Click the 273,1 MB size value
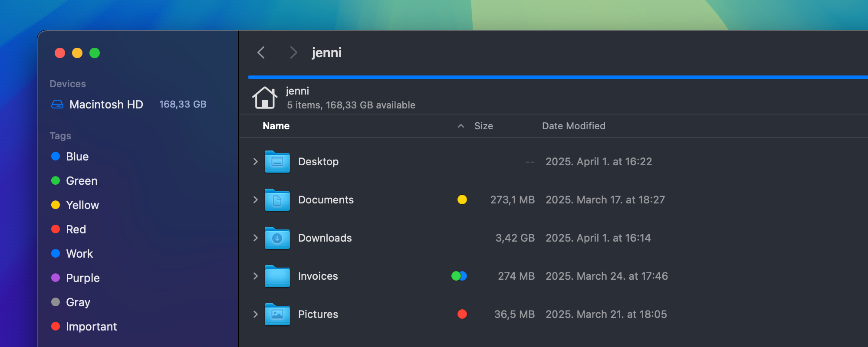The height and width of the screenshot is (347, 868). (513, 200)
